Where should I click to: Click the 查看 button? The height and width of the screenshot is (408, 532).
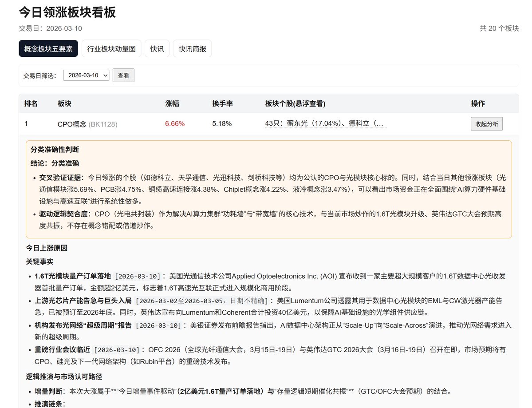click(123, 75)
